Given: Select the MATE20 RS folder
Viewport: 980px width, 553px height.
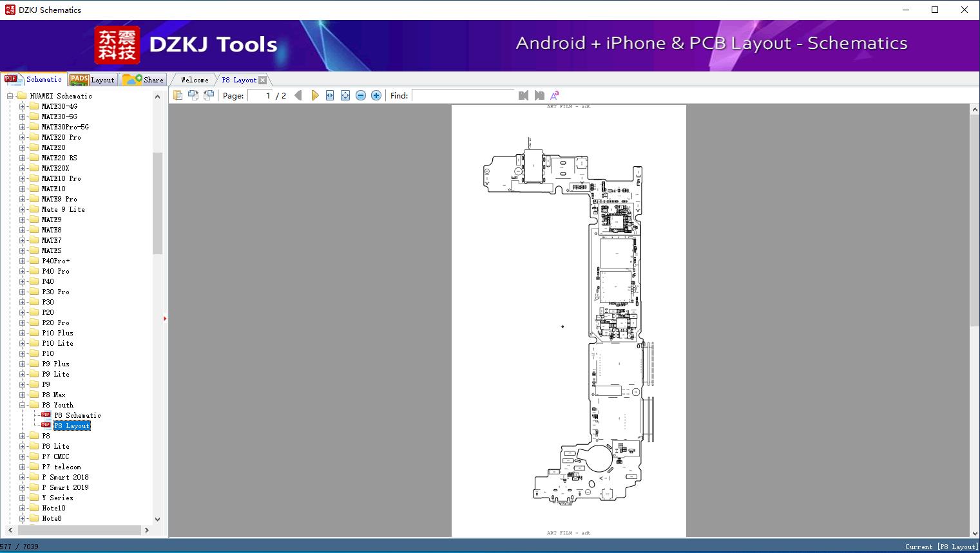Looking at the screenshot, I should (59, 158).
